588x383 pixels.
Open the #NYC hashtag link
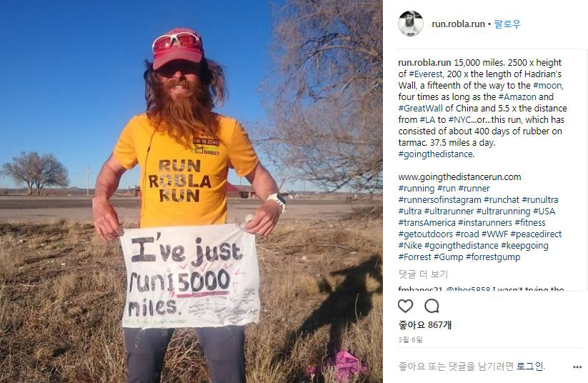(x=459, y=119)
